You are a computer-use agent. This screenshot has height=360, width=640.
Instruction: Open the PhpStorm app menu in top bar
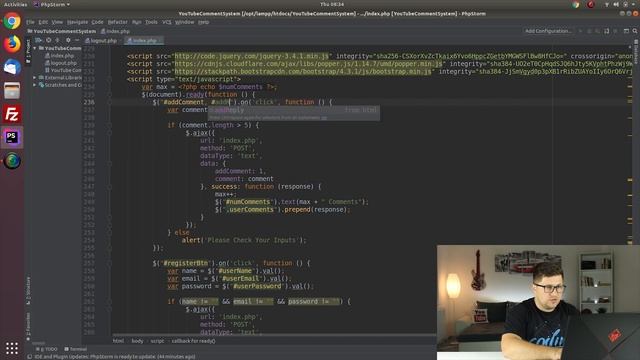[52, 4]
